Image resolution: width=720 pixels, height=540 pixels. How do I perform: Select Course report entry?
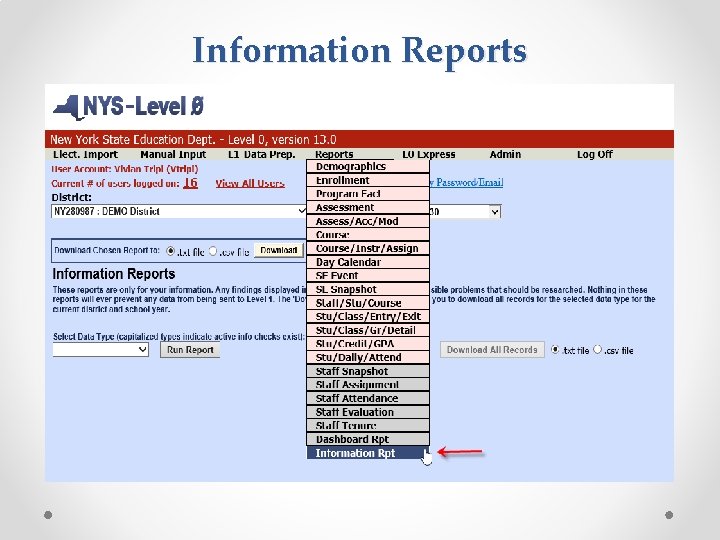pos(368,235)
